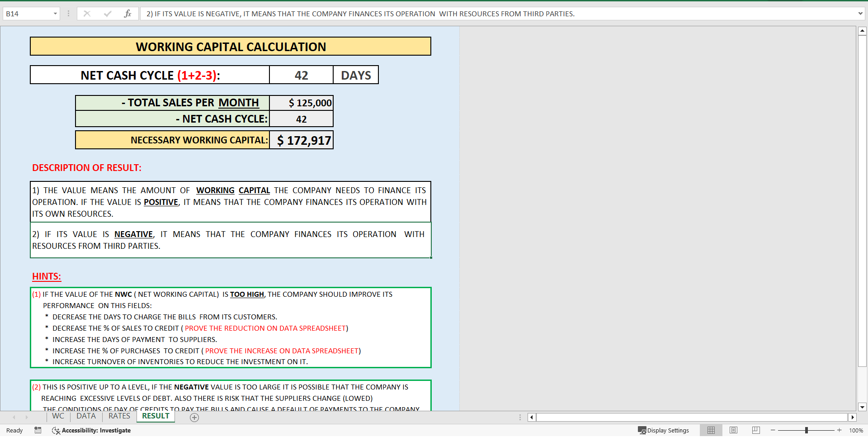Expand the formula bar with its chevron
This screenshot has width=868, height=437.
(861, 13)
